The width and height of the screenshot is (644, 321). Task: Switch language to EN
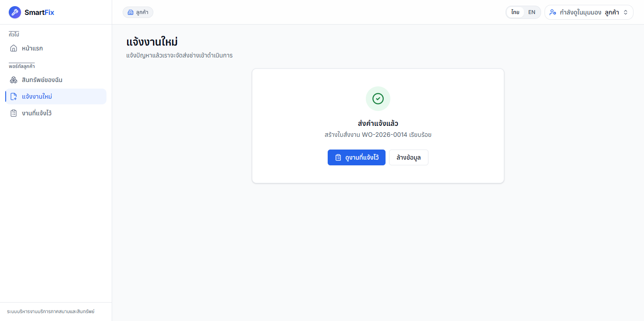(531, 12)
